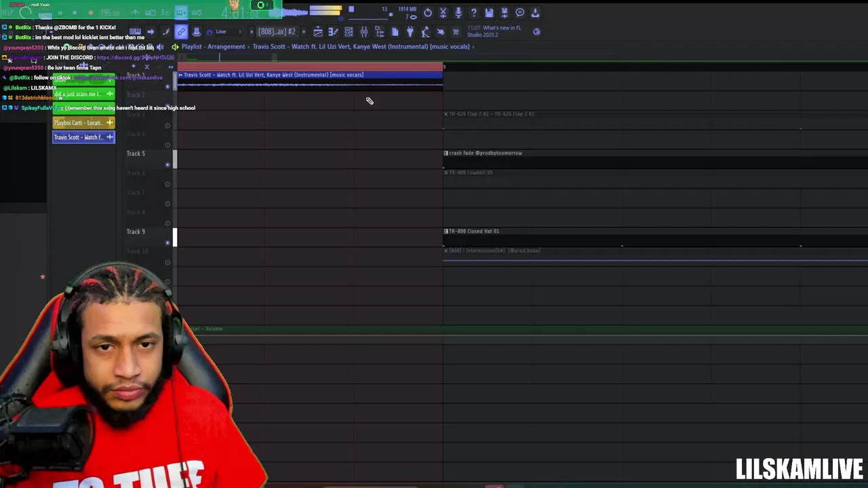Toggle mute switch on Track 6
868x488 pixels.
167,184
